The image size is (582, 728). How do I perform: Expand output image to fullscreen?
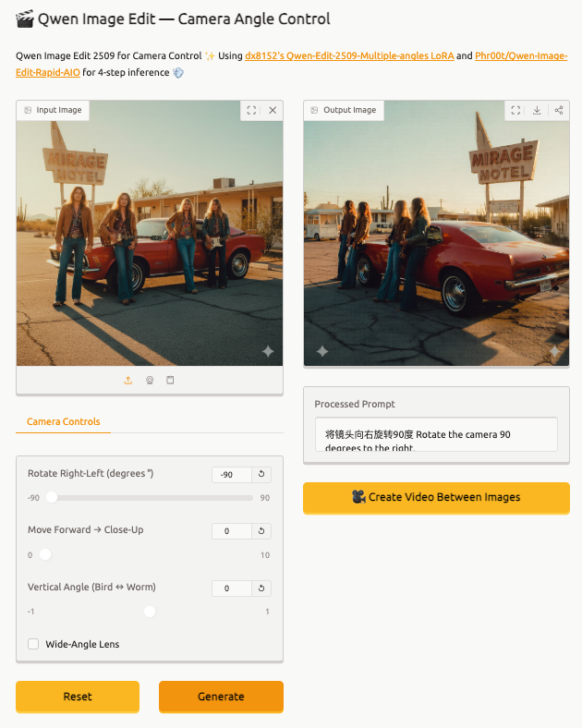point(516,110)
